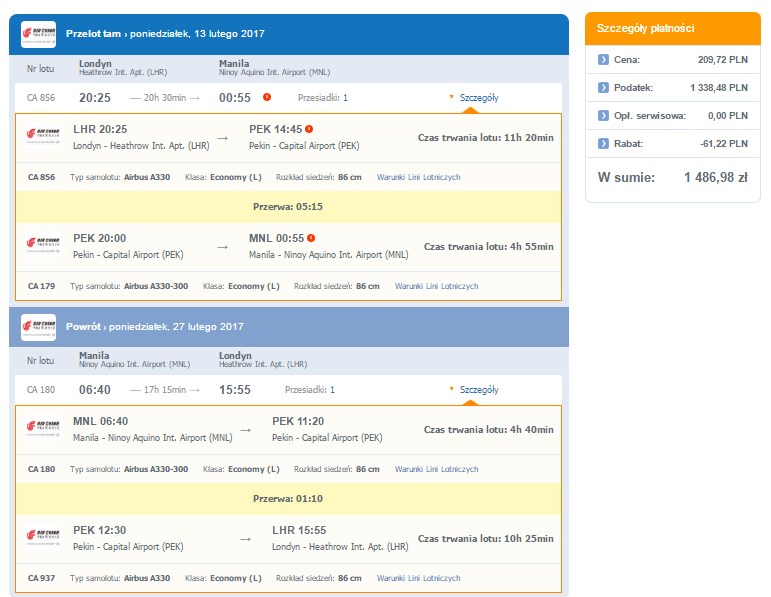Open Warunki Linii Lotniczych for flight CA 179
Viewport: 771px width, 597px height.
point(437,286)
